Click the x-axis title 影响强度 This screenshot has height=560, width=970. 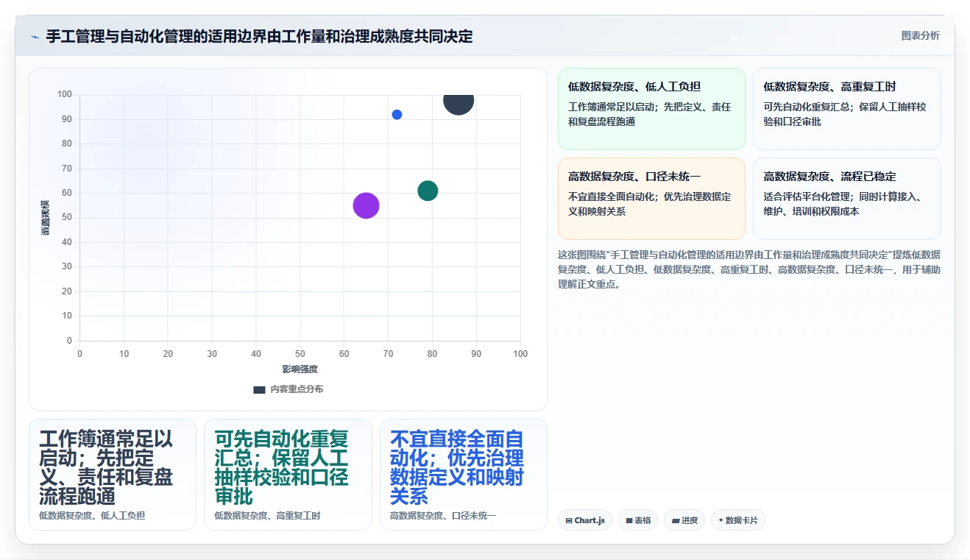(x=300, y=369)
